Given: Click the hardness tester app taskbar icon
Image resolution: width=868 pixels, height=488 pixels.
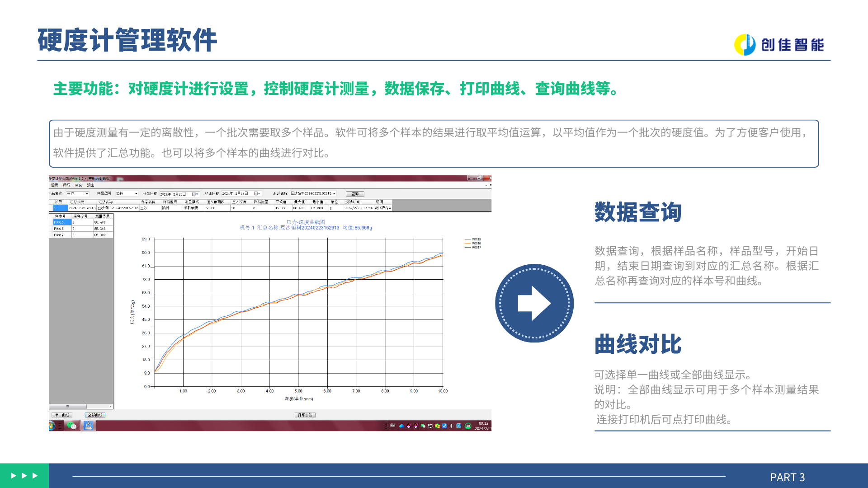Looking at the screenshot, I should click(88, 426).
